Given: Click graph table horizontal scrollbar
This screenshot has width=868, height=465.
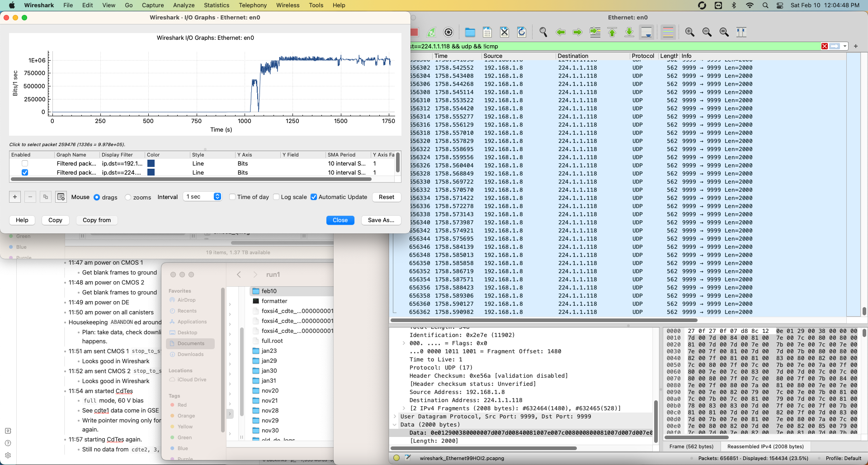Looking at the screenshot, I should point(191,179).
